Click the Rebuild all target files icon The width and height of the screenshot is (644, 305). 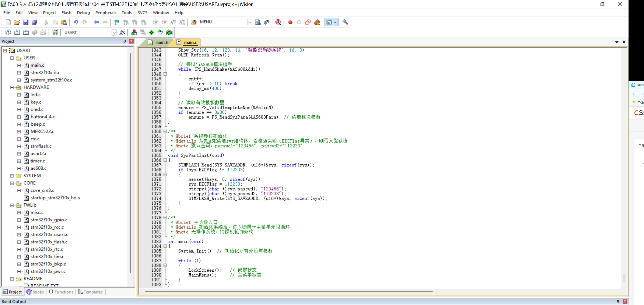coord(26,32)
